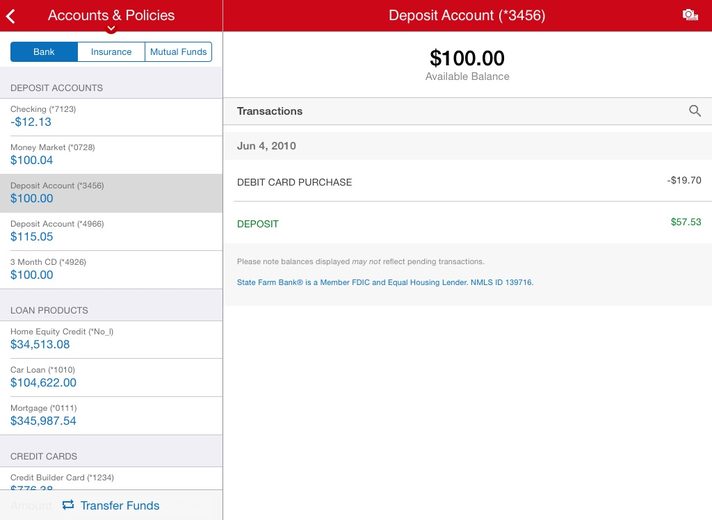The width and height of the screenshot is (712, 520).
Task: Open the Mortgage (*0111) account
Action: pos(111,416)
